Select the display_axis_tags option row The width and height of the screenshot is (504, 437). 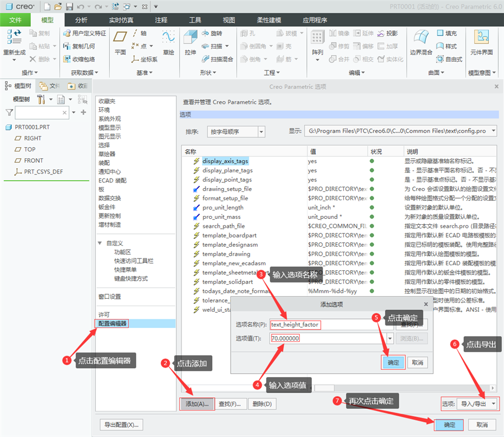(x=339, y=161)
